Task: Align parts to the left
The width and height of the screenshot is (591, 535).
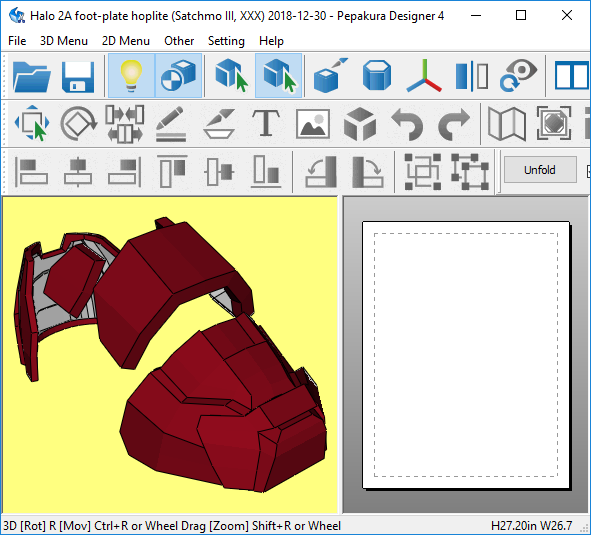Action: [x=32, y=172]
